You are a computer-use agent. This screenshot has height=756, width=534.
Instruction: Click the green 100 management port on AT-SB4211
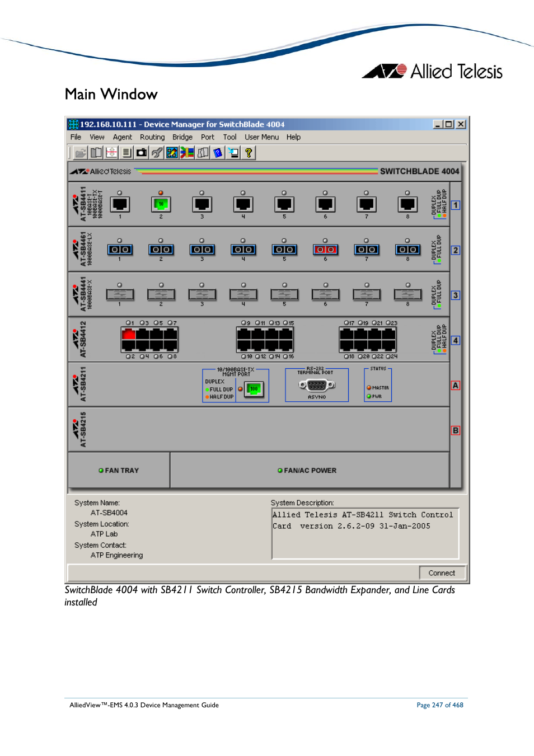(x=254, y=389)
